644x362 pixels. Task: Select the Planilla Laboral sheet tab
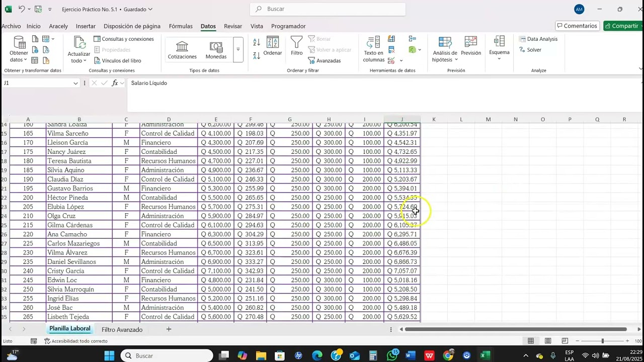(70, 329)
